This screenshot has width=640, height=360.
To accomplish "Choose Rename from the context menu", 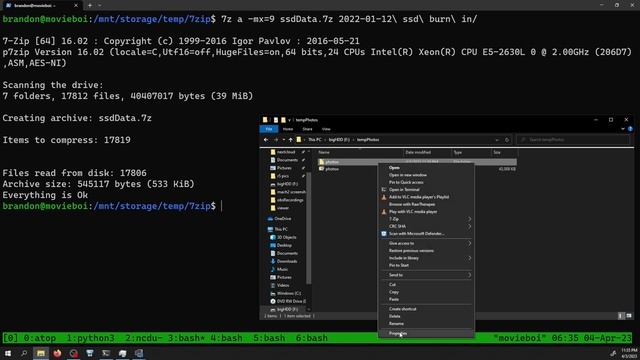I will click(x=396, y=323).
